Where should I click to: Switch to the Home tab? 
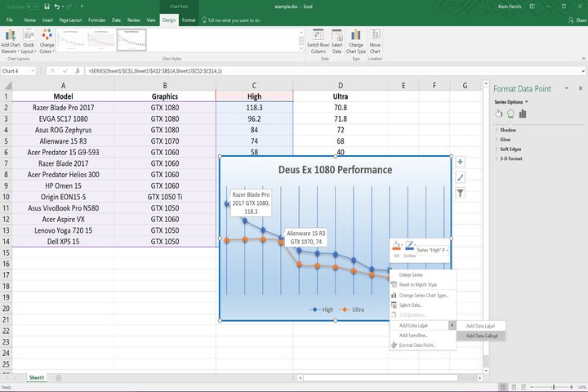pyautogui.click(x=29, y=20)
